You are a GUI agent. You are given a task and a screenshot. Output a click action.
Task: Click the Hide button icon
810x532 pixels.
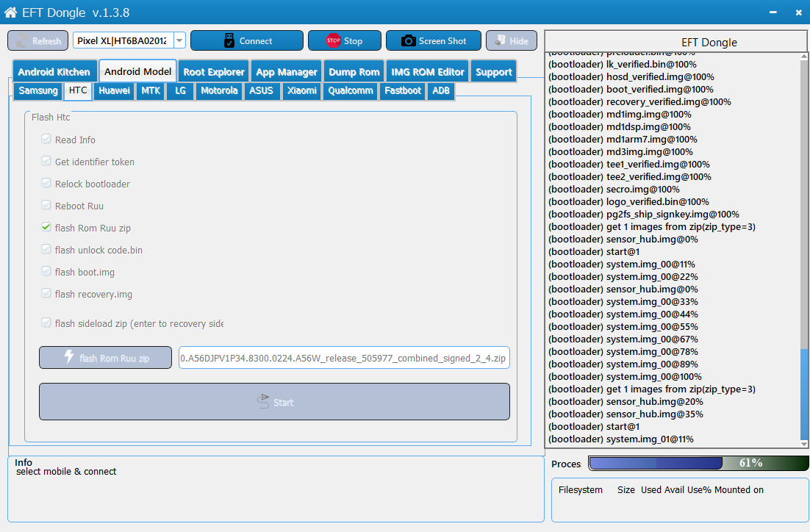coord(500,40)
